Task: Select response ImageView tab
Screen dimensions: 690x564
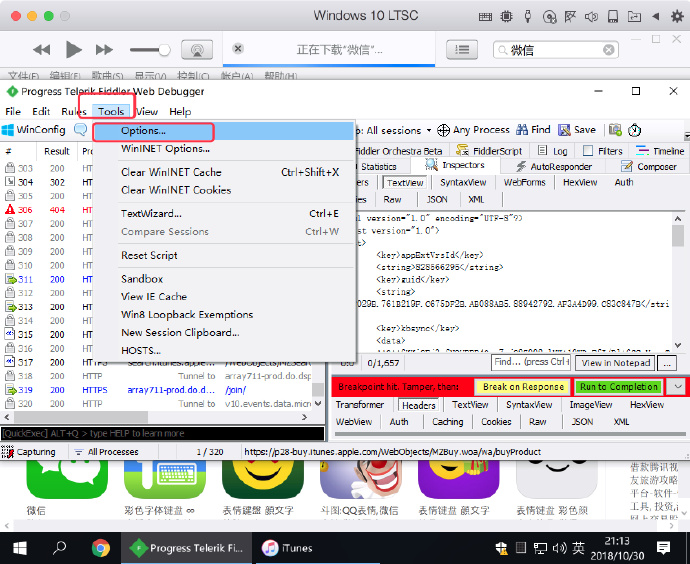Action: point(591,405)
